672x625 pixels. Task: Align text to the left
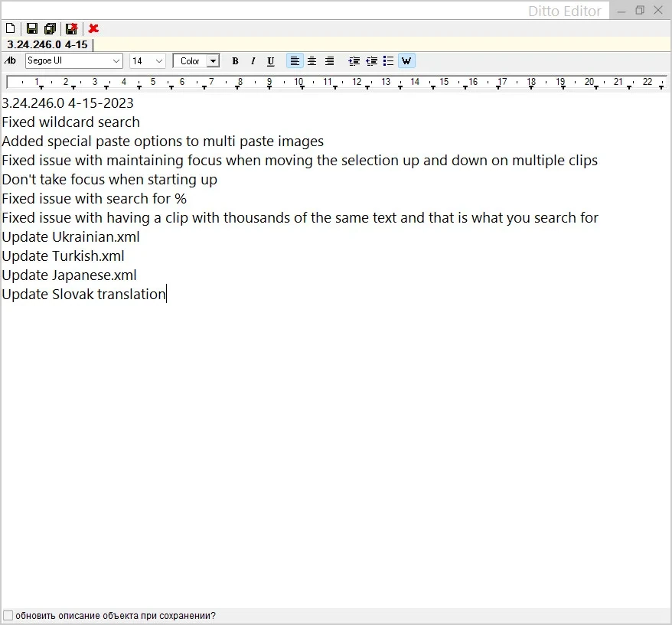(x=295, y=61)
